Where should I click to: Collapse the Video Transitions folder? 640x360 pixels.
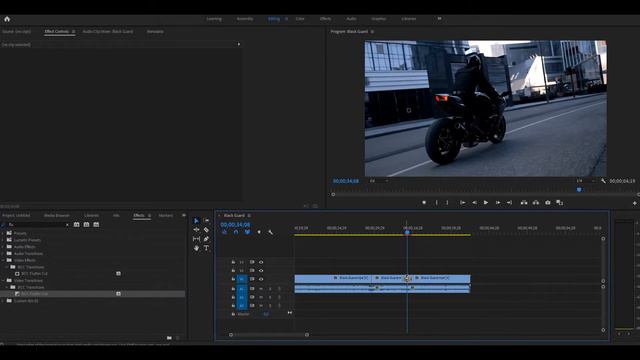coord(3,280)
